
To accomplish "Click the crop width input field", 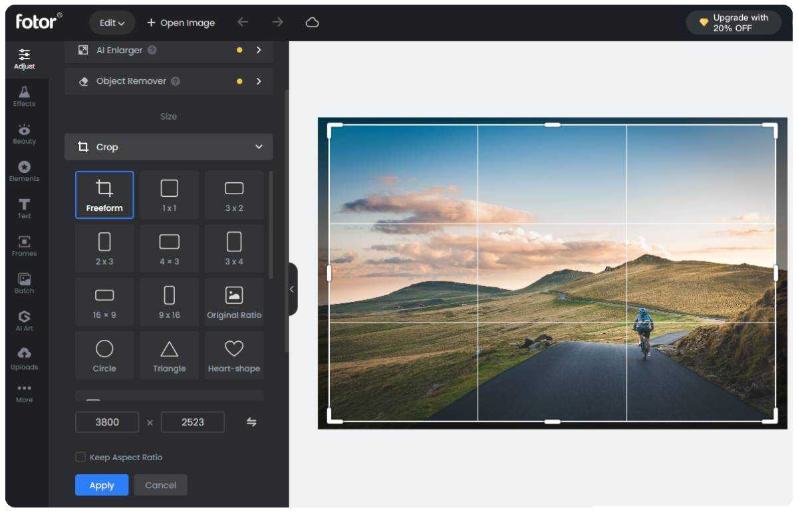I will click(107, 422).
